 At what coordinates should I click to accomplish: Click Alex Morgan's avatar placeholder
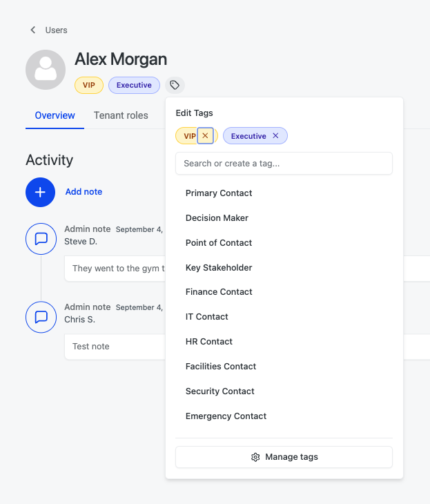point(46,70)
